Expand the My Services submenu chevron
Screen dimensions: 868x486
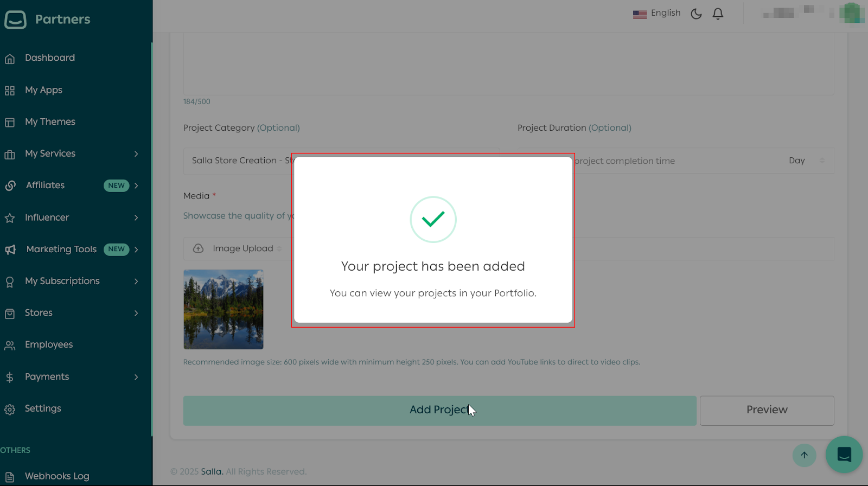pyautogui.click(x=136, y=154)
